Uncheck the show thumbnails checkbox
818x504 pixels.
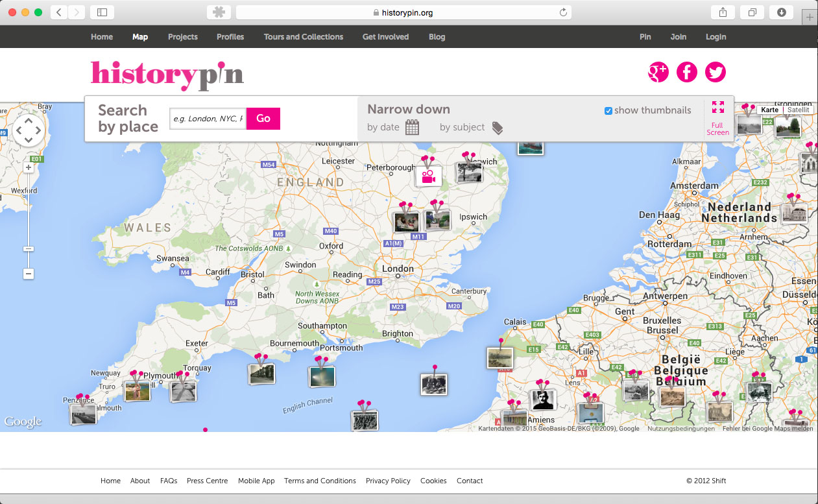(x=608, y=111)
